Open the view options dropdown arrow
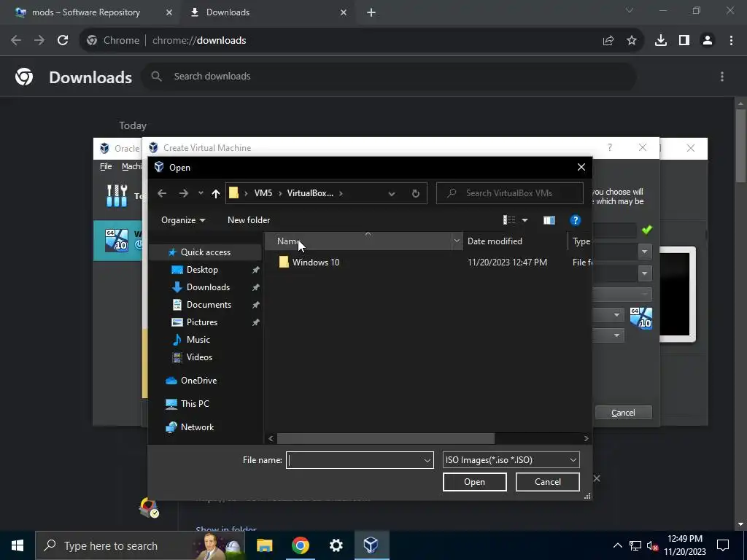747x560 pixels. pos(525,220)
